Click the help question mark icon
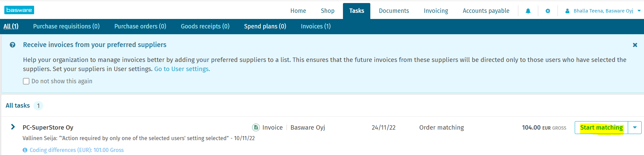Screen dimensions: 644x155 tap(13, 45)
